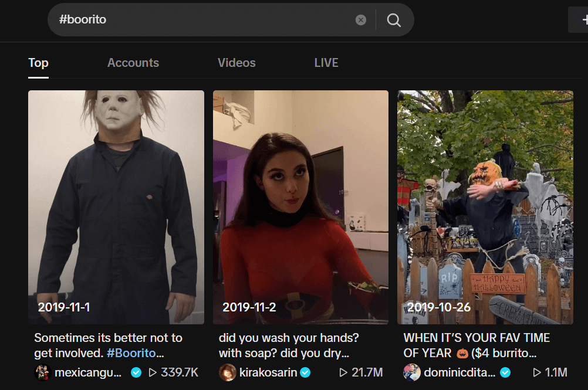Screen dimensions: 588x390
Task: Open the 2019-11-2 kirakosarin video thumbnail
Action: [301, 207]
